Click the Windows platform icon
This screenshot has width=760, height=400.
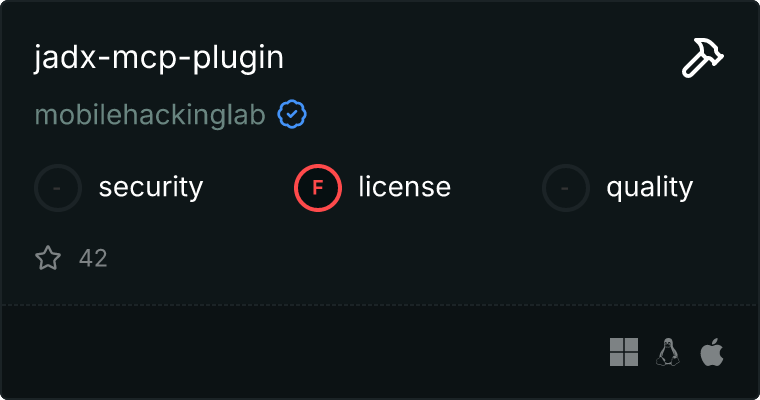click(x=624, y=352)
